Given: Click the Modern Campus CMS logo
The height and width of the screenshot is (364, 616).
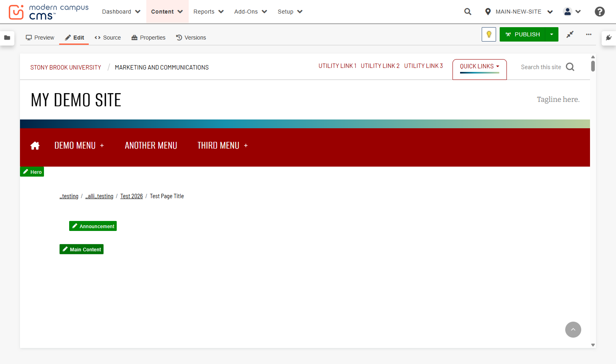Looking at the screenshot, I should point(48,12).
